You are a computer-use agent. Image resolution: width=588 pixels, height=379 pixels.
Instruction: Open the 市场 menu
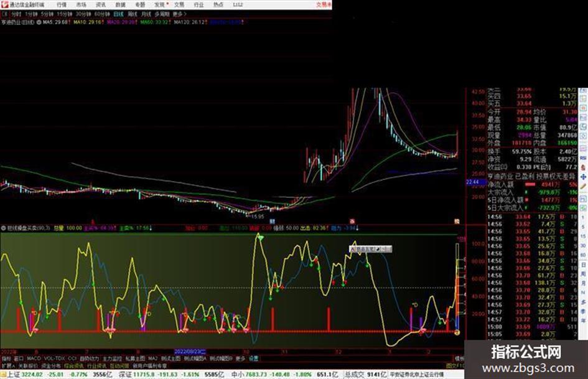[x=81, y=5]
